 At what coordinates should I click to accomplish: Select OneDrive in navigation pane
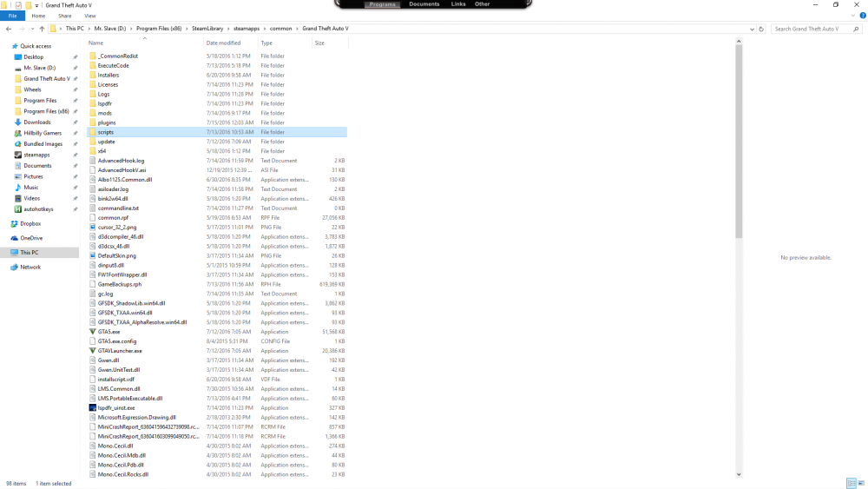point(31,238)
